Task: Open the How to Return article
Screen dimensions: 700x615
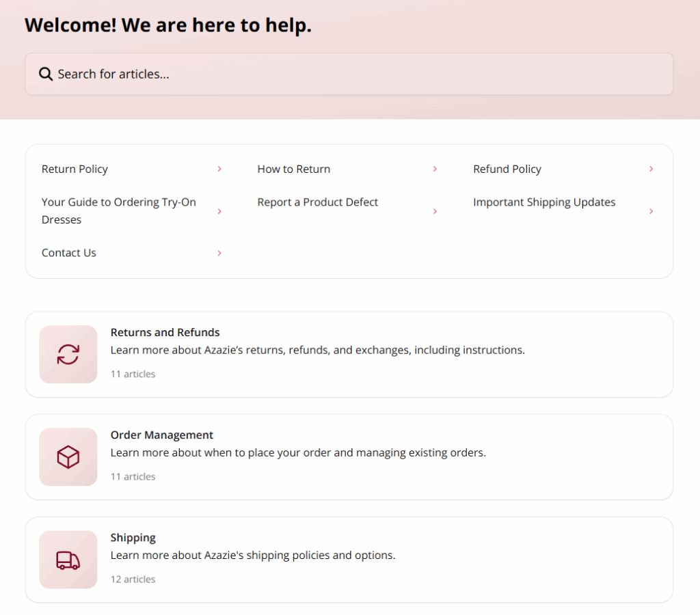Action: [x=293, y=169]
